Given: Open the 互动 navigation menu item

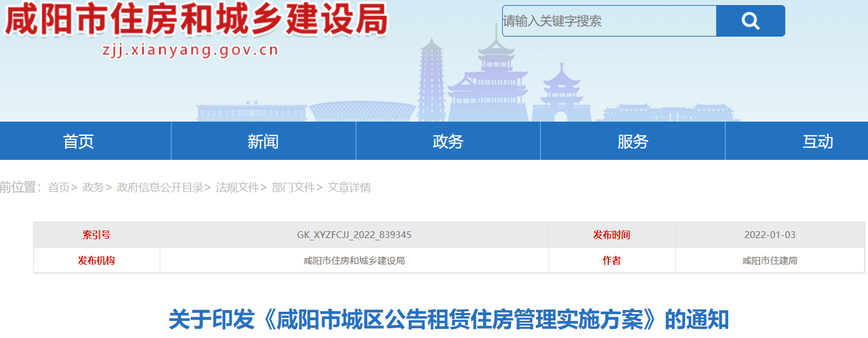Looking at the screenshot, I should (817, 141).
